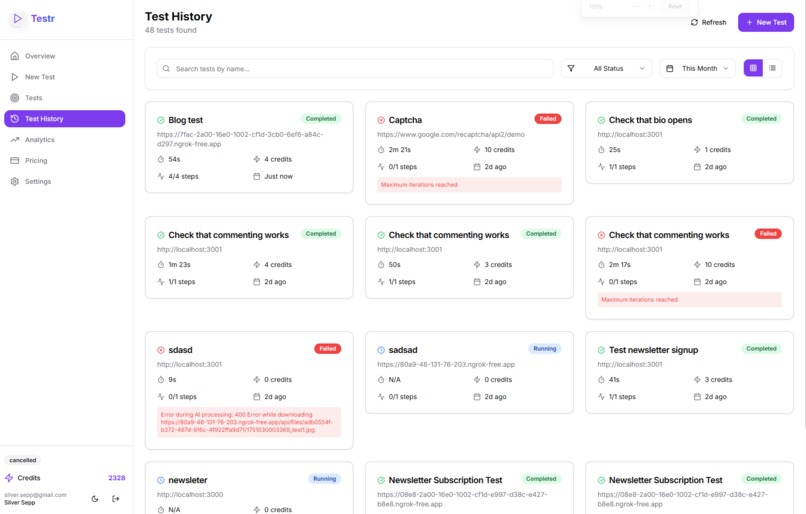
Task: Open the Check that bio opens card
Action: (x=689, y=142)
